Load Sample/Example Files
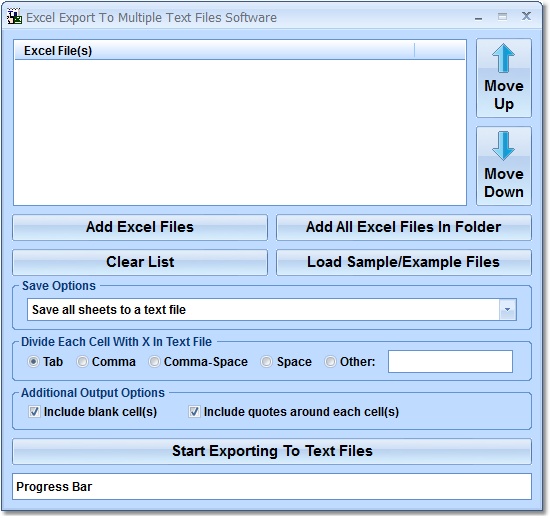This screenshot has height=518, width=550. pos(404,262)
